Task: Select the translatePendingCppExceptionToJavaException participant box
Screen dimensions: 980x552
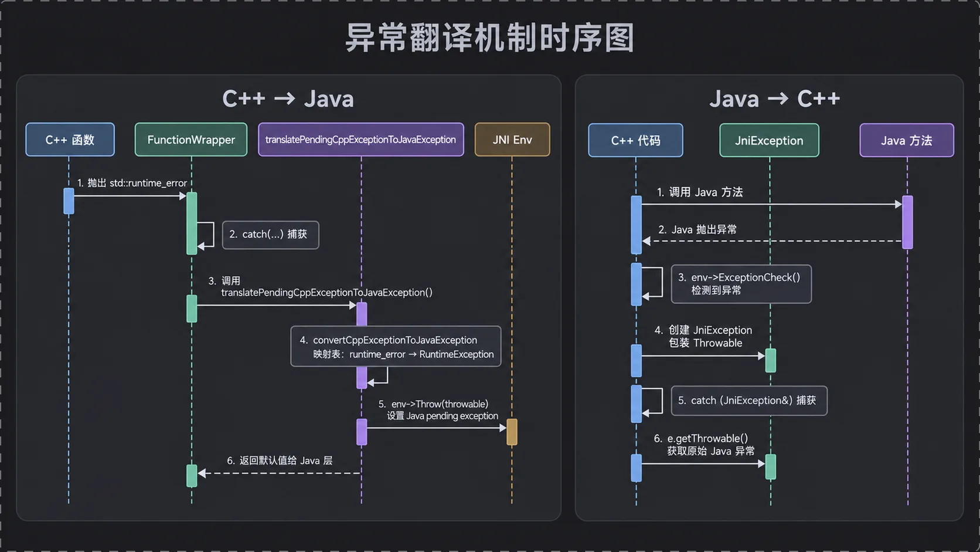Action: coord(361,140)
